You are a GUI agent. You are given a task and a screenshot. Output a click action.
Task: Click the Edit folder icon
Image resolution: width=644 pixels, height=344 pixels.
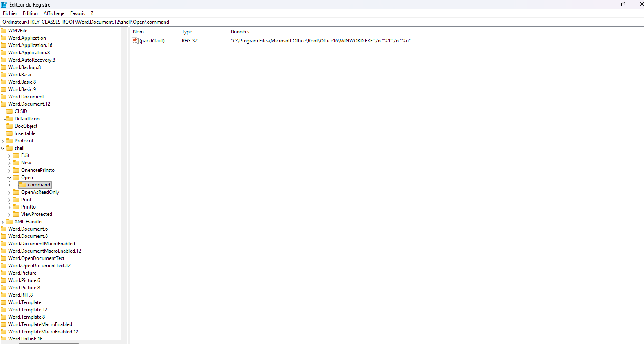point(16,155)
